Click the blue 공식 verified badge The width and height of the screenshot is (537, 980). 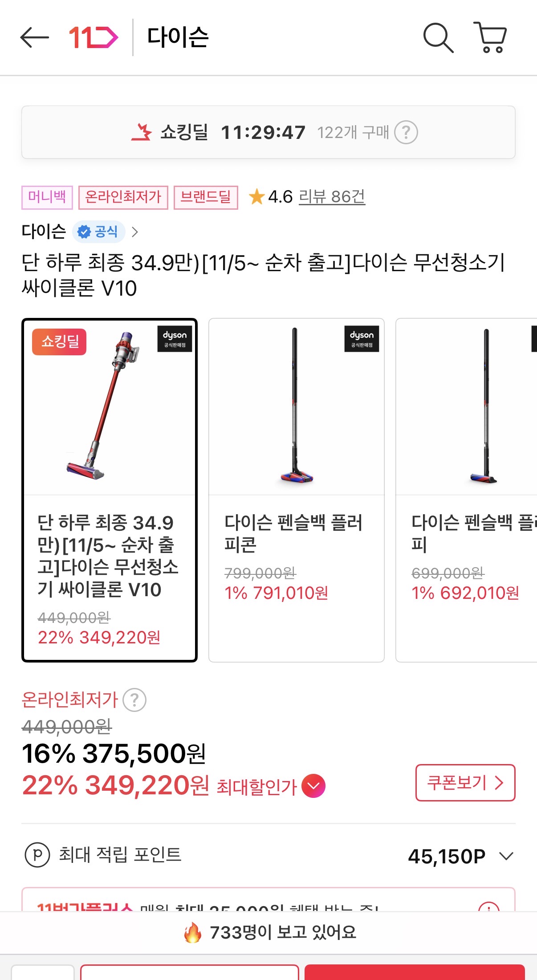pos(98,232)
